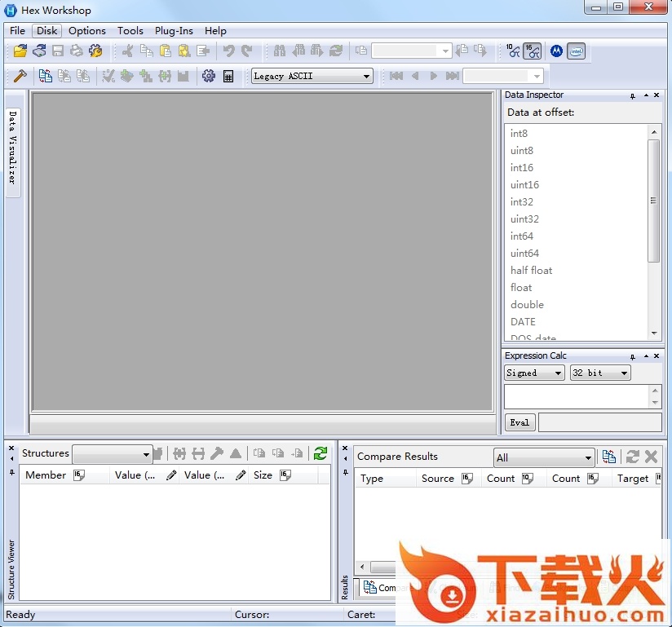Open the Options menu

pyautogui.click(x=87, y=31)
